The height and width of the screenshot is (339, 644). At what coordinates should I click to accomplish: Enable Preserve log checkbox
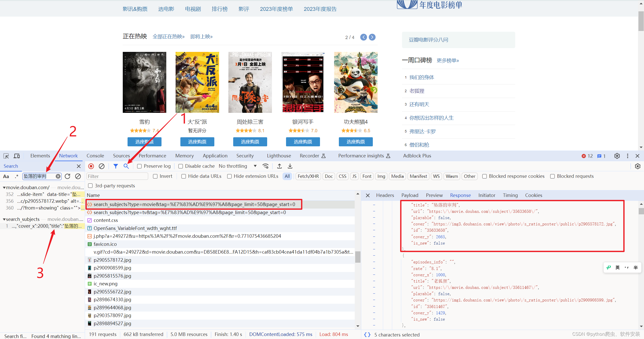click(139, 166)
